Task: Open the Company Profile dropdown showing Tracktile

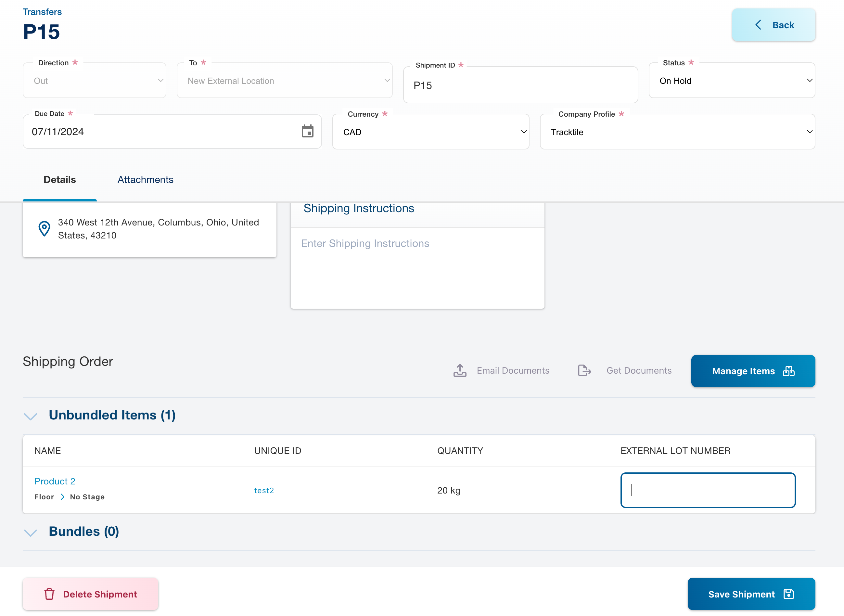Action: click(677, 132)
